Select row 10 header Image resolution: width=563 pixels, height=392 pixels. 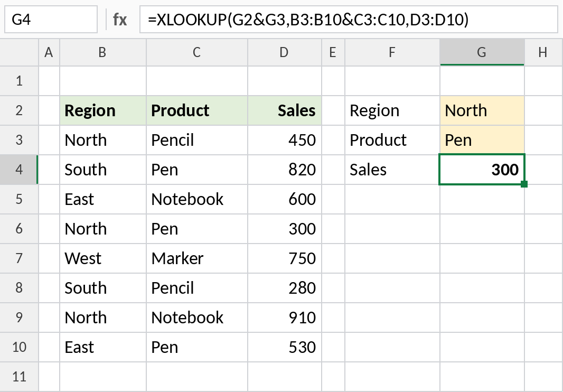19,347
